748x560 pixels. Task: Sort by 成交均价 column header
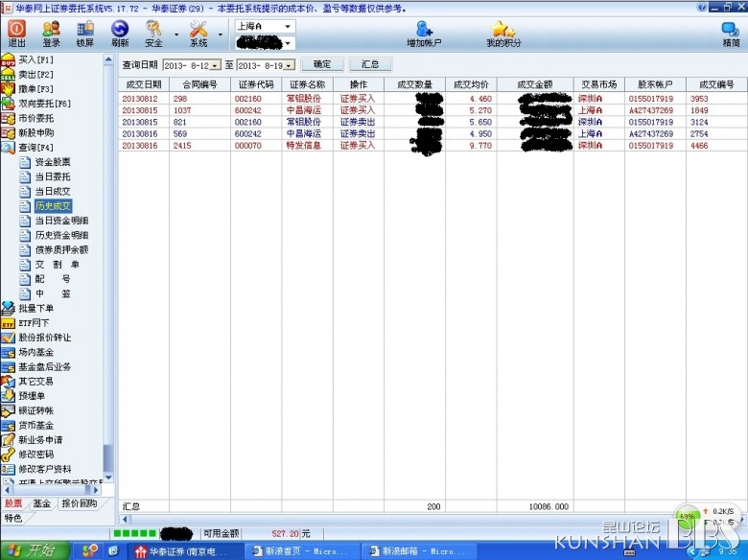click(471, 84)
